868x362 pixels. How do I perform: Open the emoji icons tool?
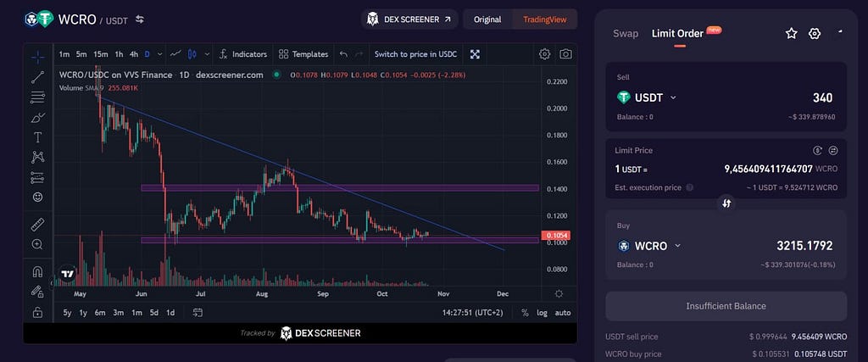pos(37,197)
